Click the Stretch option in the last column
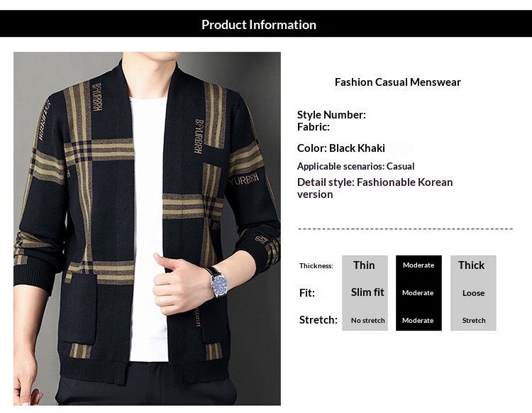This screenshot has height=413, width=532. 473,321
